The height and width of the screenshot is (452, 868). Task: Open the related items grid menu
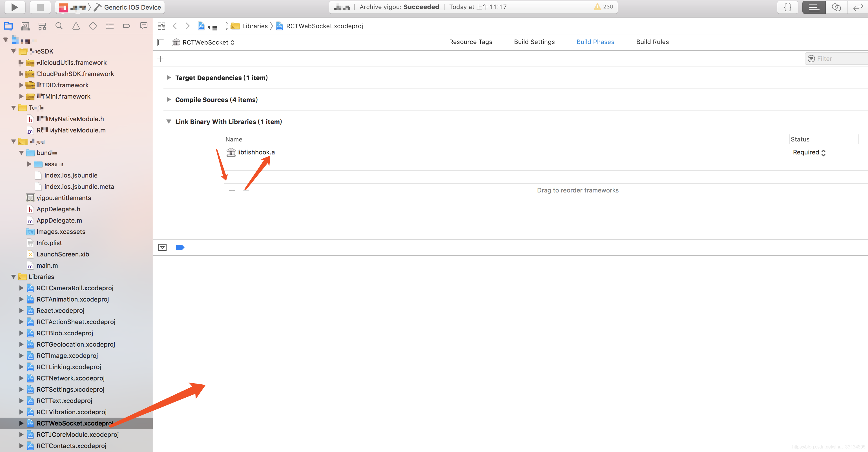(x=161, y=26)
